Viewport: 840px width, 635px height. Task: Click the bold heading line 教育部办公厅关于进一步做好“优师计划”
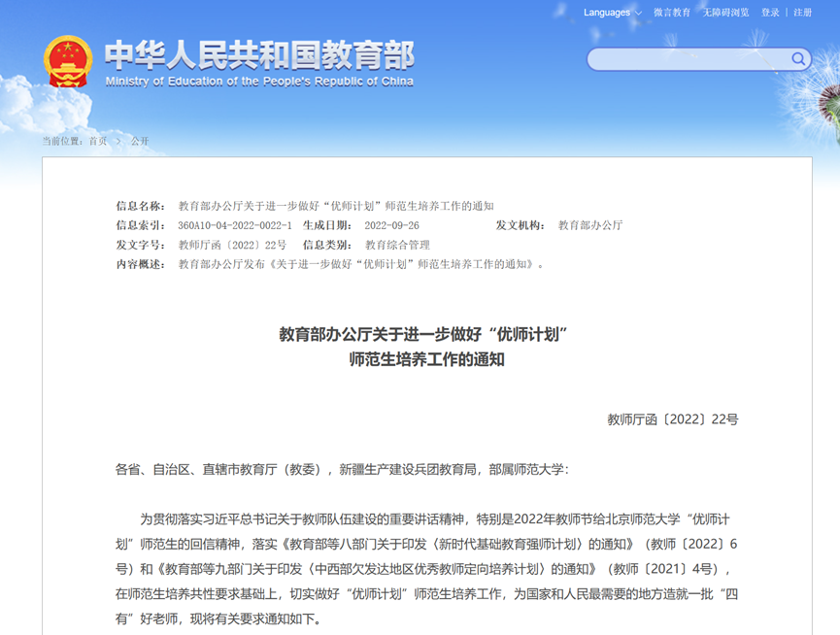[423, 334]
